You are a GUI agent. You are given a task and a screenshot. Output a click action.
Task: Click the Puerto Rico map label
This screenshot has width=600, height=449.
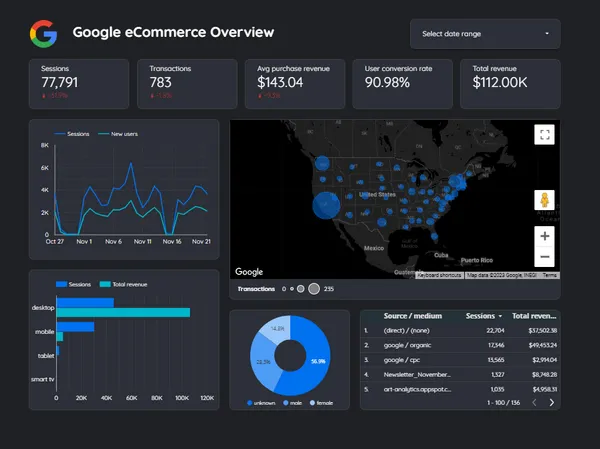point(477,260)
